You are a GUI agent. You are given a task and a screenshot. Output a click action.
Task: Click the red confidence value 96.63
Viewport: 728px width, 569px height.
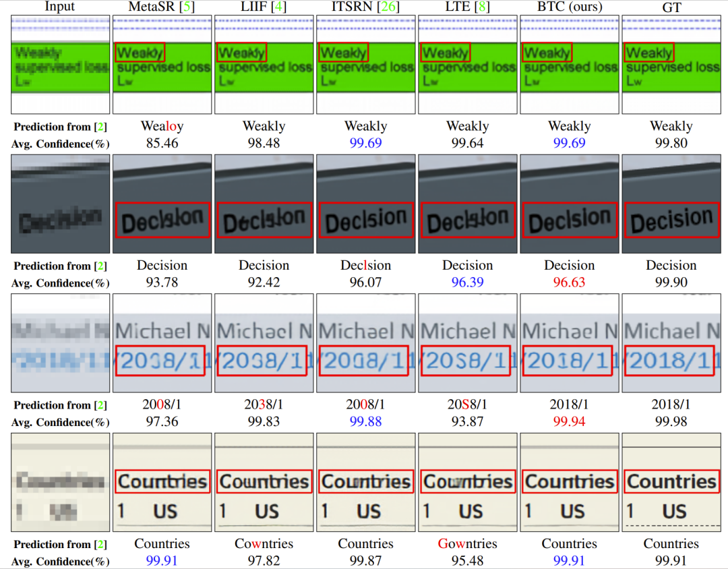click(570, 282)
